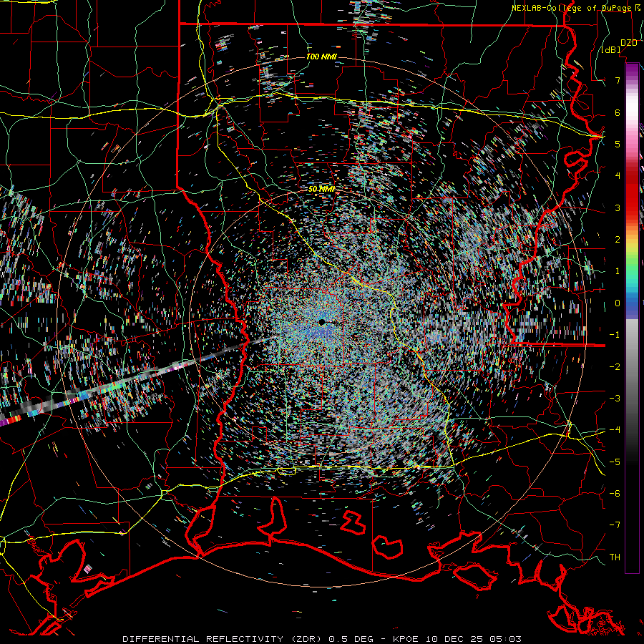Click the 6 dB tick label on the color scale
644x644 pixels.
[x=618, y=112]
